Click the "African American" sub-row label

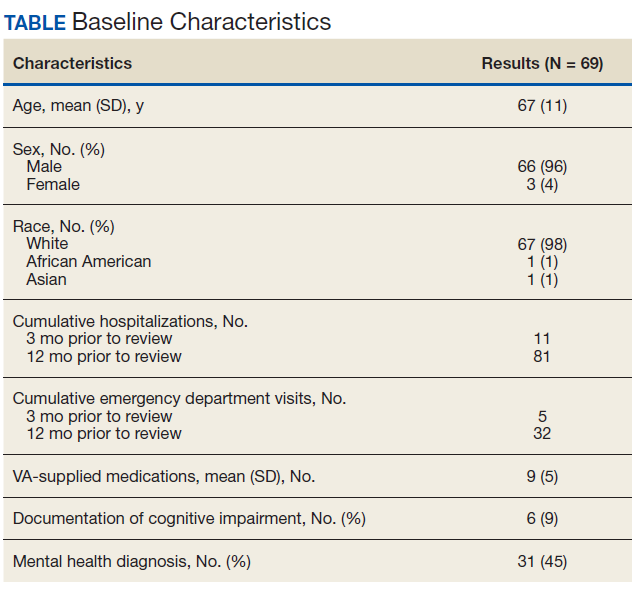click(89, 261)
